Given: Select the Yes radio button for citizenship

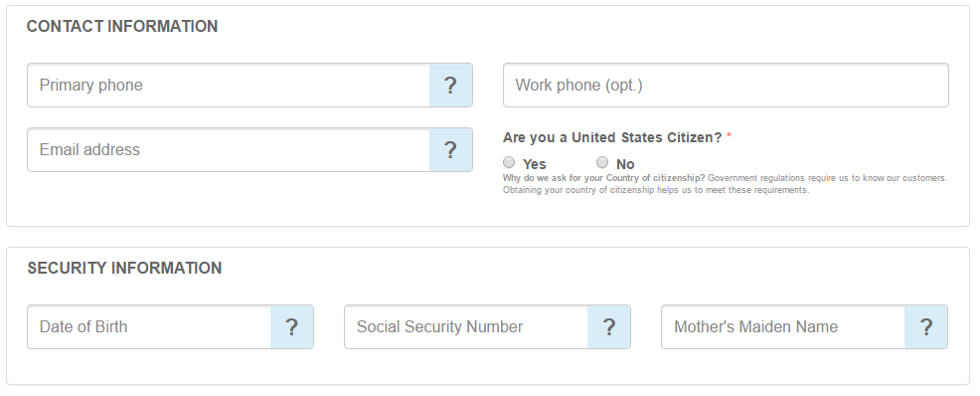Looking at the screenshot, I should [509, 162].
